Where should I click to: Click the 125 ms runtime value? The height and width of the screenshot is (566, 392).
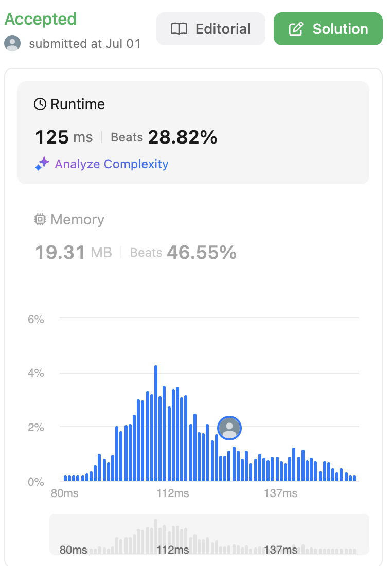coord(64,137)
